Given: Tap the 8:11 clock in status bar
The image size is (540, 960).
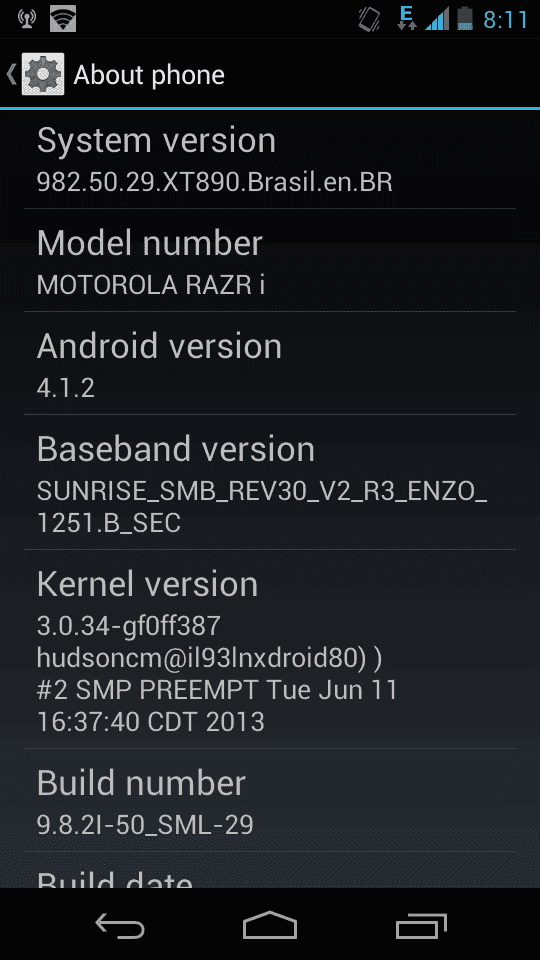Looking at the screenshot, I should [x=505, y=20].
